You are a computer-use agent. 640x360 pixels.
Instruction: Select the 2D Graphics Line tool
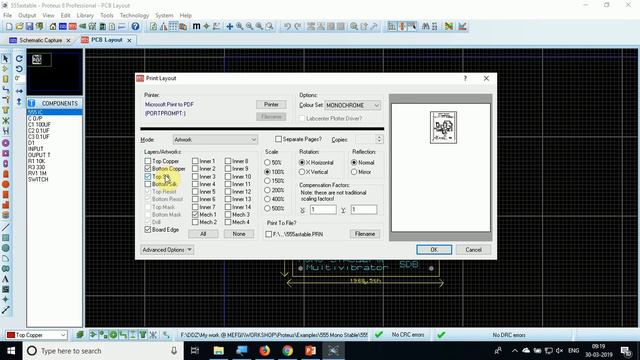[6, 227]
